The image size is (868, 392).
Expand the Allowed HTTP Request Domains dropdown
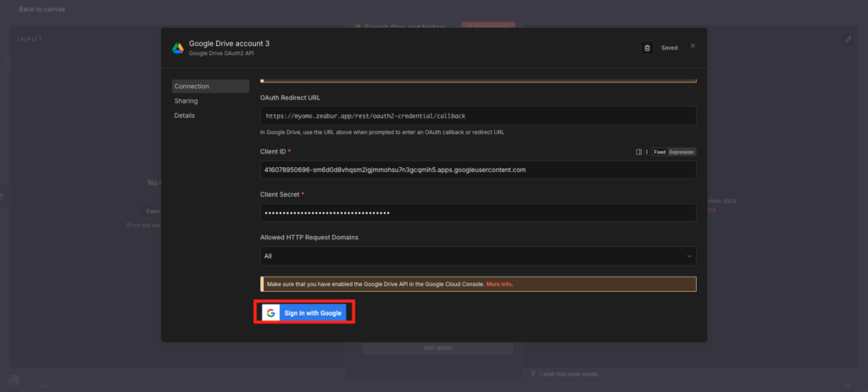(477, 255)
